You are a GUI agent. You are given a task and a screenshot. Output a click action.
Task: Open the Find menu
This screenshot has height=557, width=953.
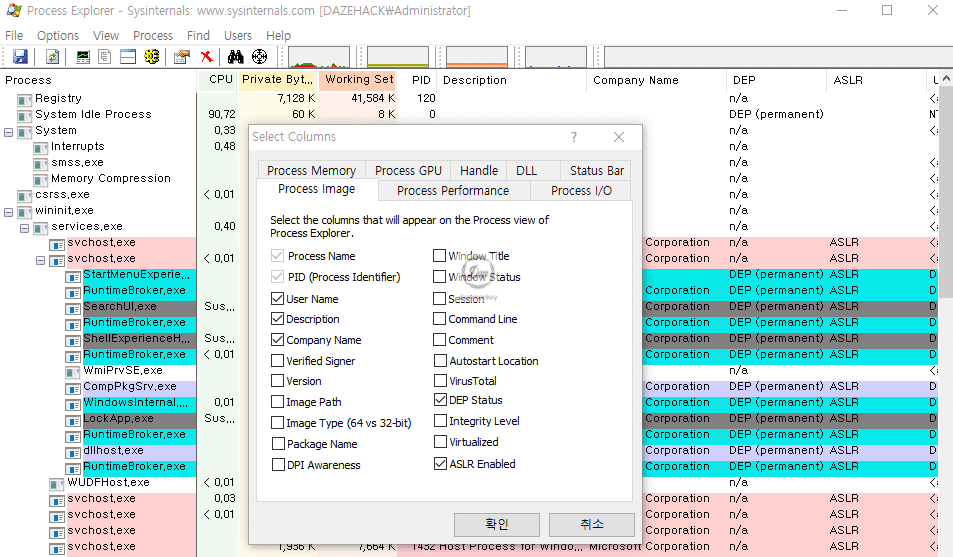point(198,35)
